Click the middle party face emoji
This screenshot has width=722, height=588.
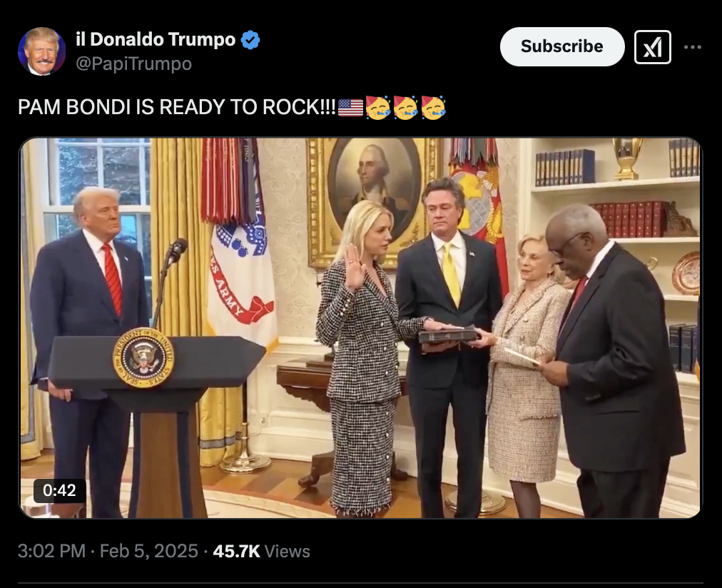(405, 107)
